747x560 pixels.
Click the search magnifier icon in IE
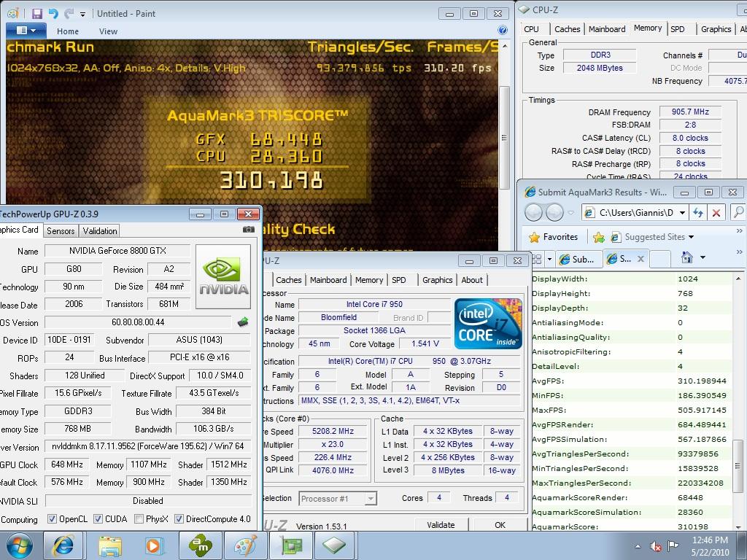click(738, 212)
